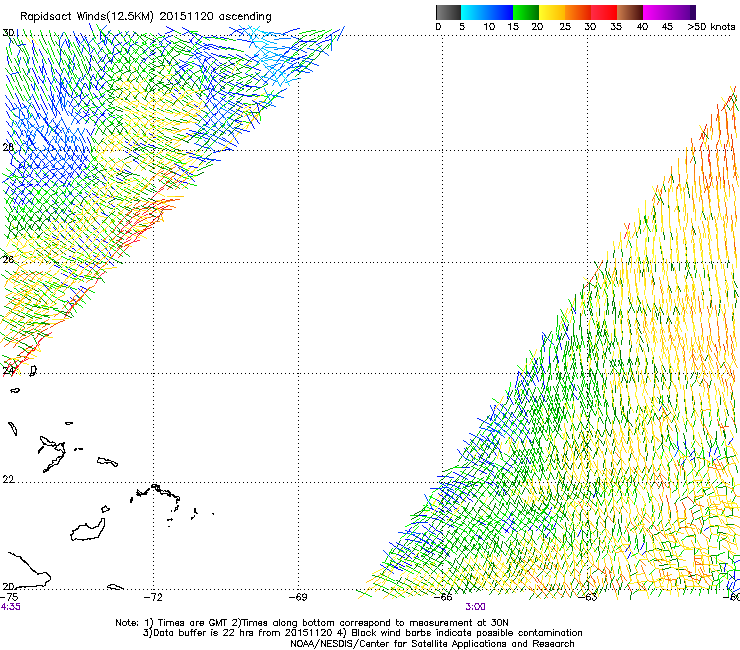Click the NOAA/NESDIS credit line

[x=432, y=644]
